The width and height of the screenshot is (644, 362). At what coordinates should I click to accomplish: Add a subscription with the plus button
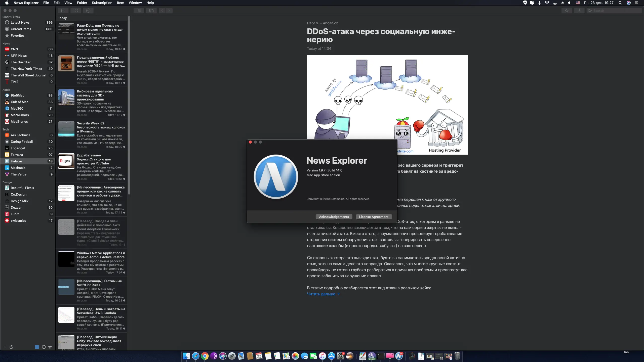tap(5, 347)
